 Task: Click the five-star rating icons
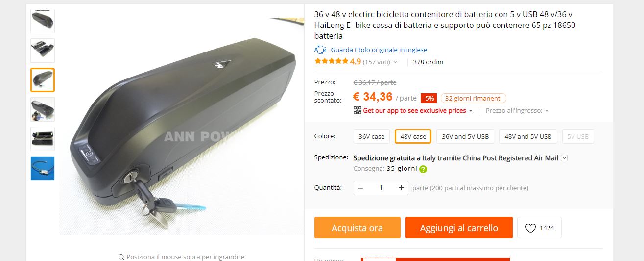pyautogui.click(x=331, y=61)
